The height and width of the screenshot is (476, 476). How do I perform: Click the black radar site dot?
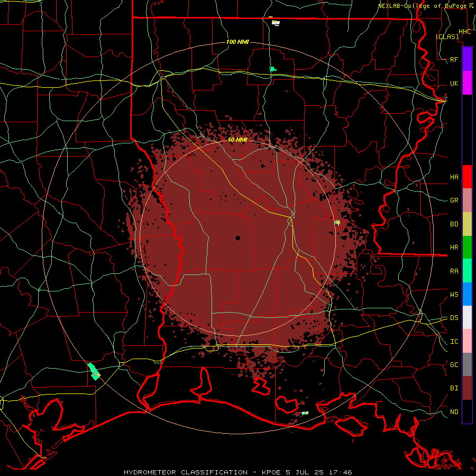237,238
